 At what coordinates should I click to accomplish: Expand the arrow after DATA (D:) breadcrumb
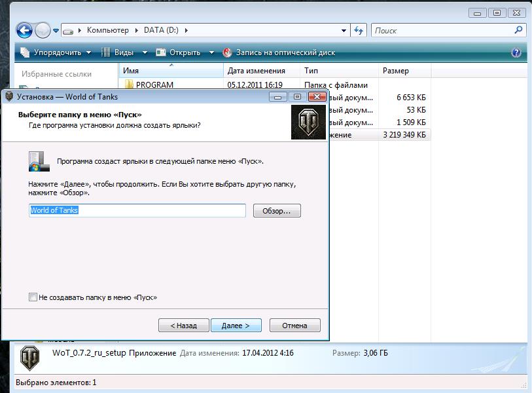click(x=186, y=30)
